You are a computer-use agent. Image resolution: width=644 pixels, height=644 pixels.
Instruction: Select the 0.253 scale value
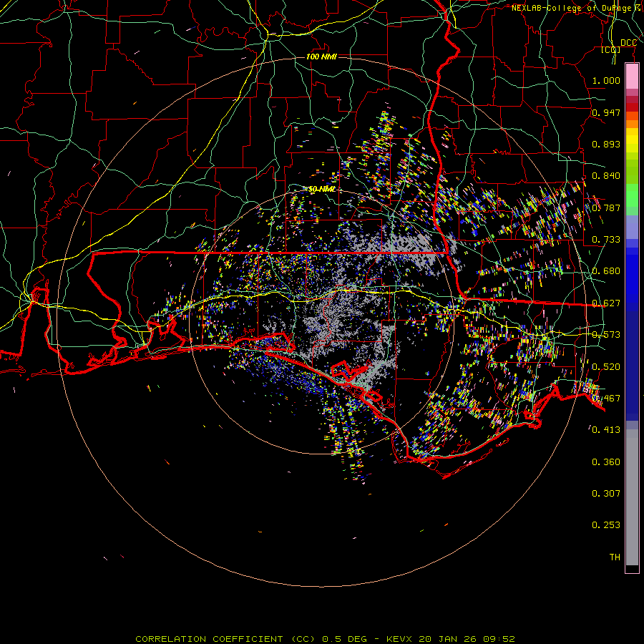(606, 525)
